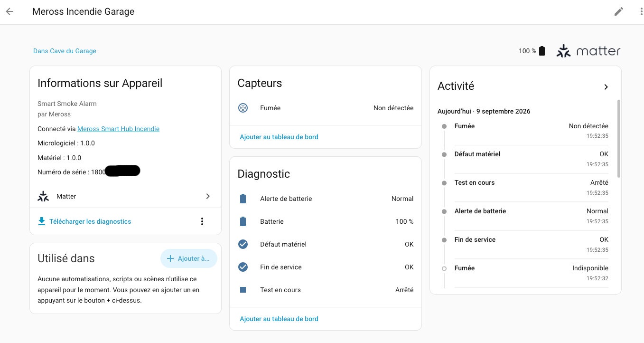Open the Batterie 100 % diagnostic row

click(326, 221)
